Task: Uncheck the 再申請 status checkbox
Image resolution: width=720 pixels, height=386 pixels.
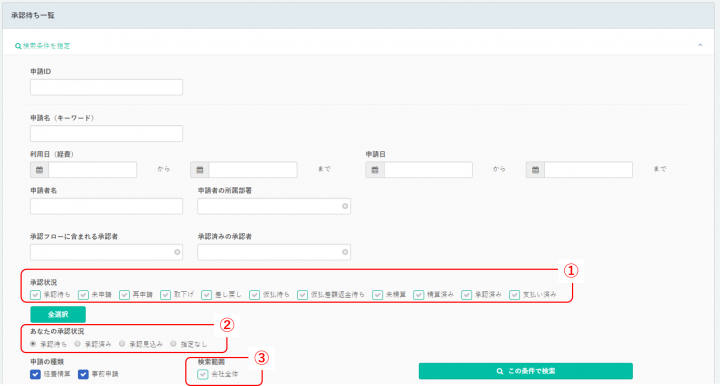Action: click(124, 295)
